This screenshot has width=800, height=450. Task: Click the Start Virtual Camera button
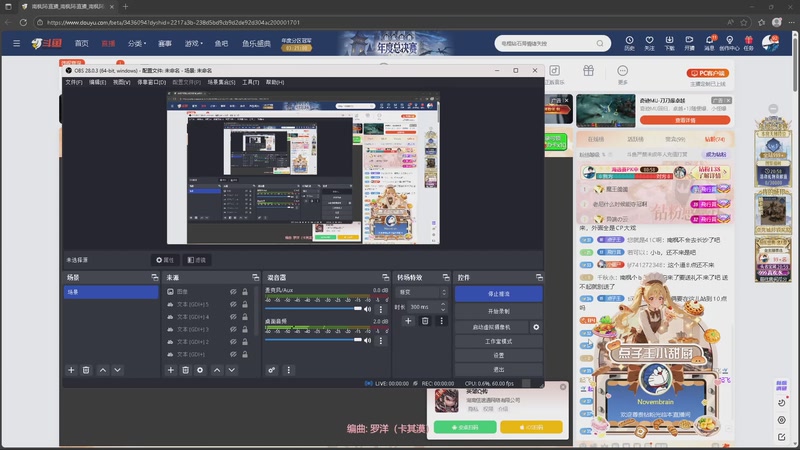tap(492, 327)
